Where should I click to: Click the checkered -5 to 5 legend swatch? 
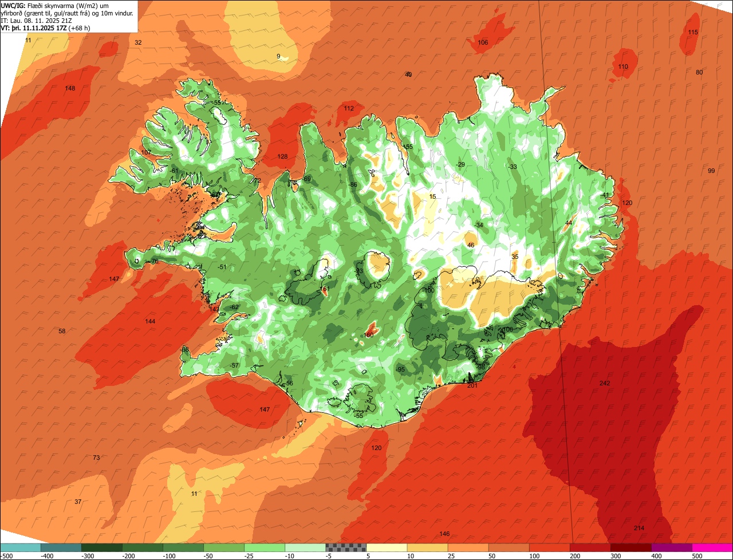coord(345,547)
